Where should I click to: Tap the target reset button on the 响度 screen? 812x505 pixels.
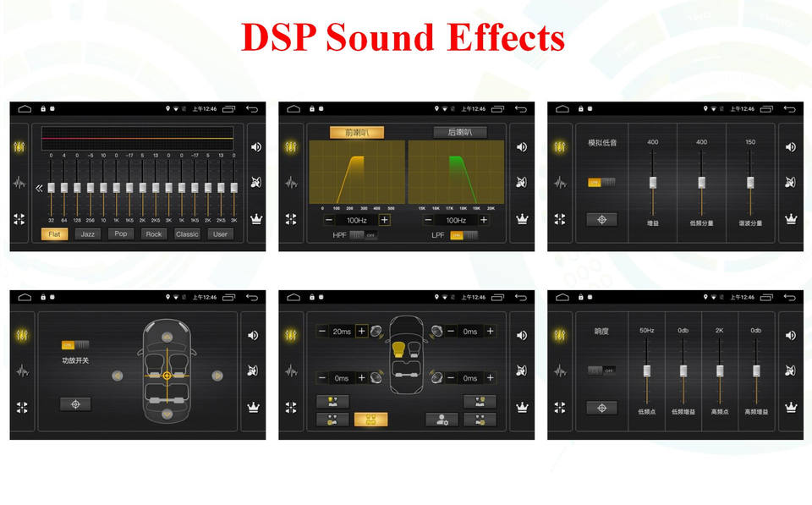point(601,408)
